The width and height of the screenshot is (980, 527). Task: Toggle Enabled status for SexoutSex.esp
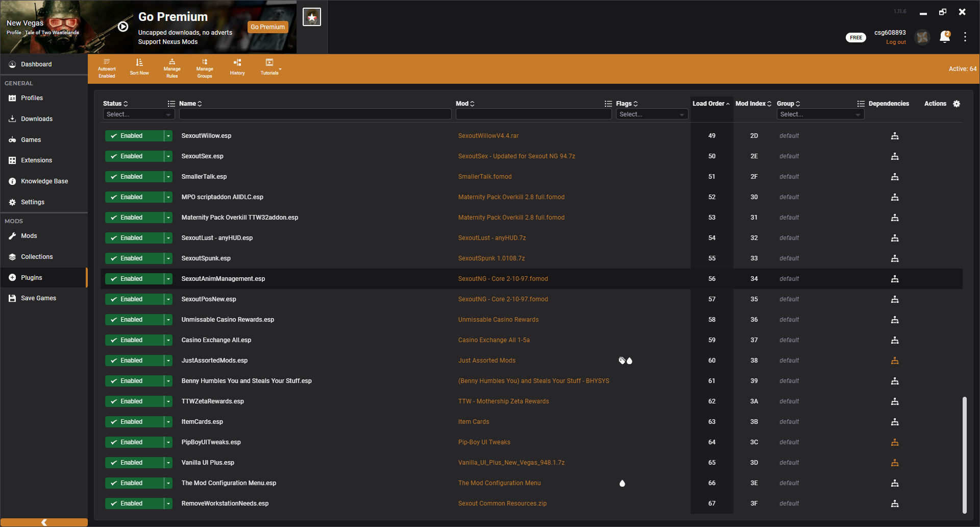click(x=134, y=156)
